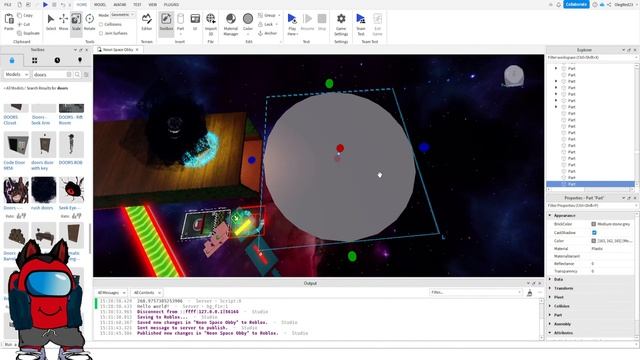Open the Mode Geometric dropdown
The height and width of the screenshot is (360, 640).
(x=122, y=15)
